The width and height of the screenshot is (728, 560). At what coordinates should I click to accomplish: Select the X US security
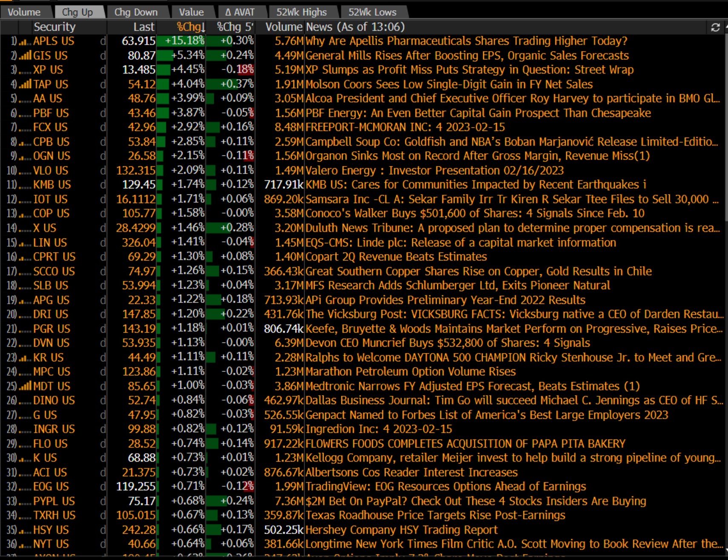45,228
